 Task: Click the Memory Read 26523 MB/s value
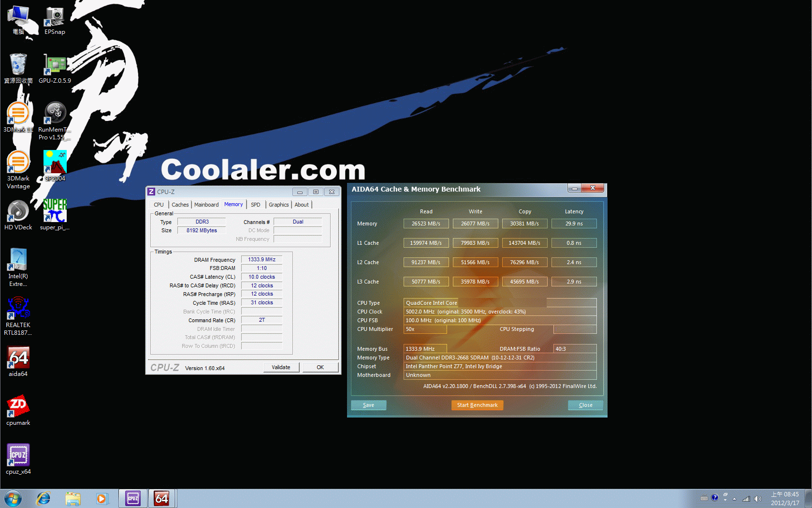[426, 224]
